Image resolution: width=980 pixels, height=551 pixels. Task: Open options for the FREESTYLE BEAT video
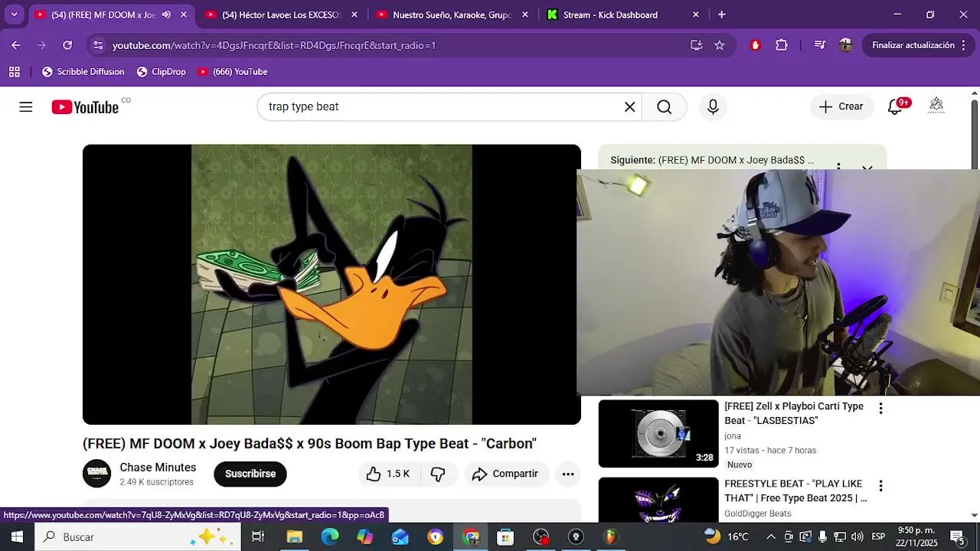(880, 486)
